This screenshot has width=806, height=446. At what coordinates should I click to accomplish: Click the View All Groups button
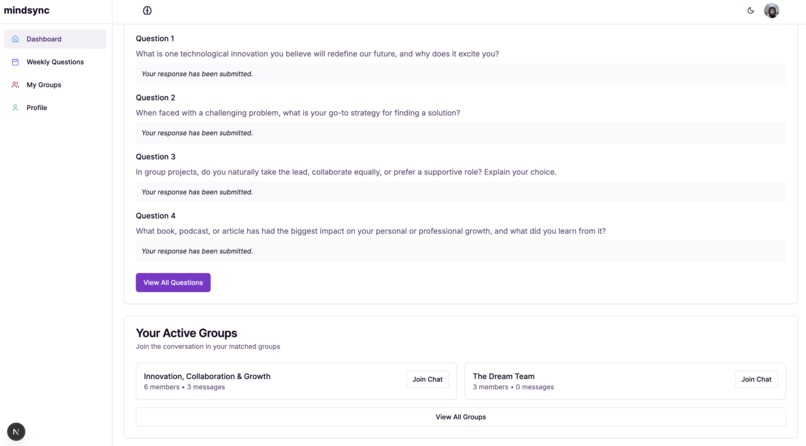click(x=461, y=417)
